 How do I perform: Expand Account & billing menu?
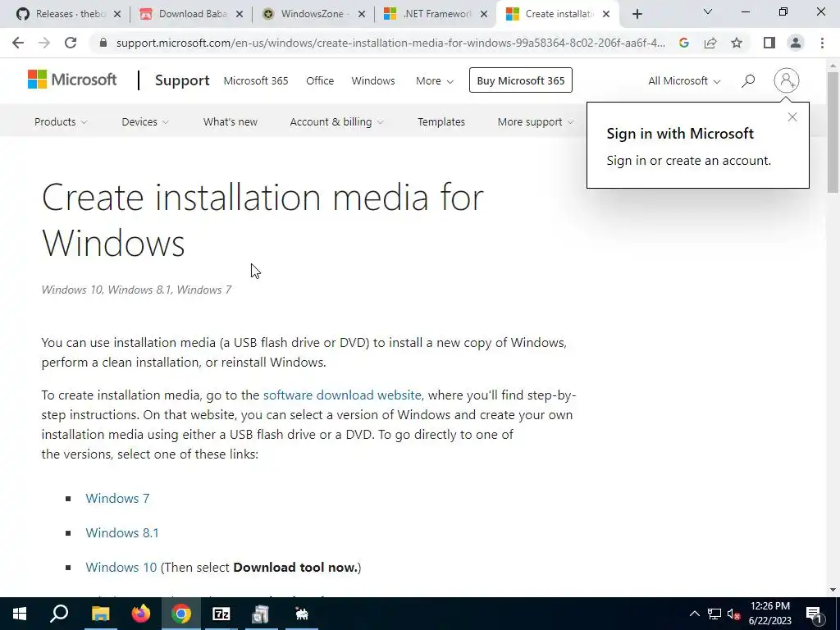point(336,121)
